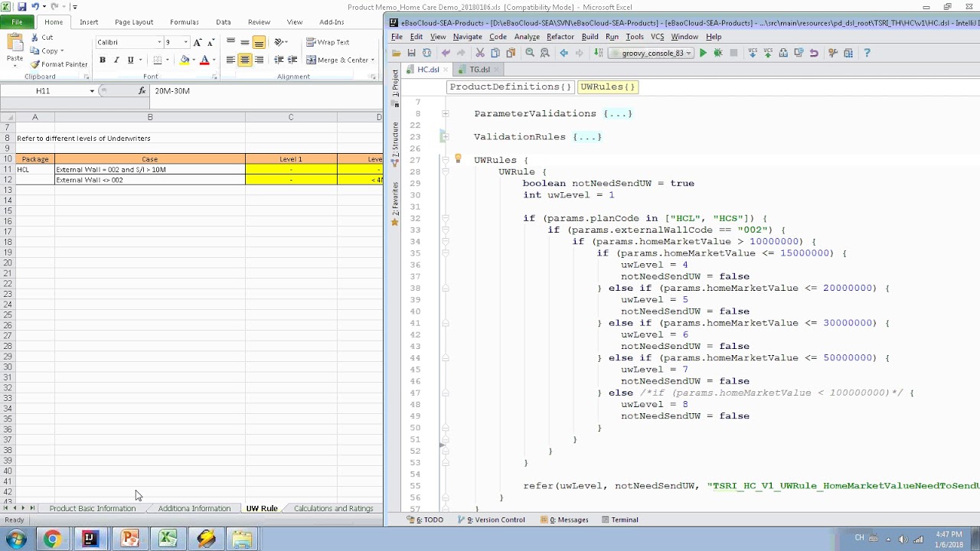Open the Navigate menu in IntelliJ

(468, 37)
